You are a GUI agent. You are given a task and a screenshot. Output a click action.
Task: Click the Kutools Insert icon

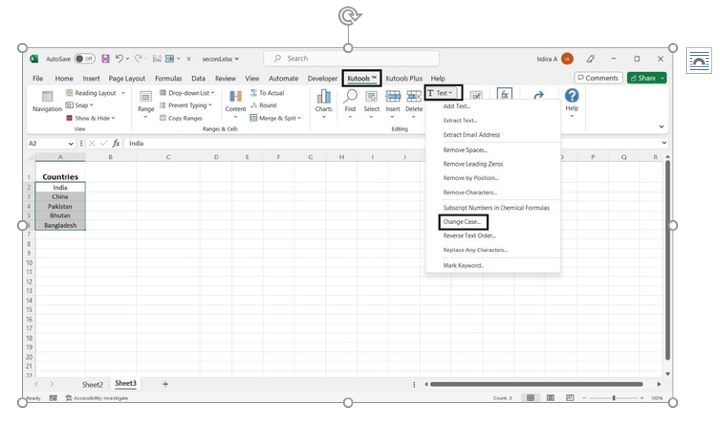click(393, 96)
